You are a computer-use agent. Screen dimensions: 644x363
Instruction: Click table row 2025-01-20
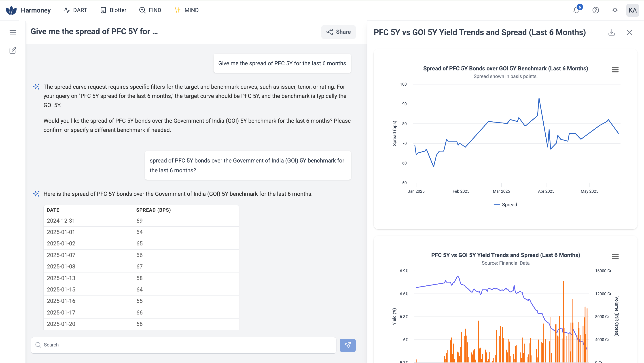(x=141, y=324)
